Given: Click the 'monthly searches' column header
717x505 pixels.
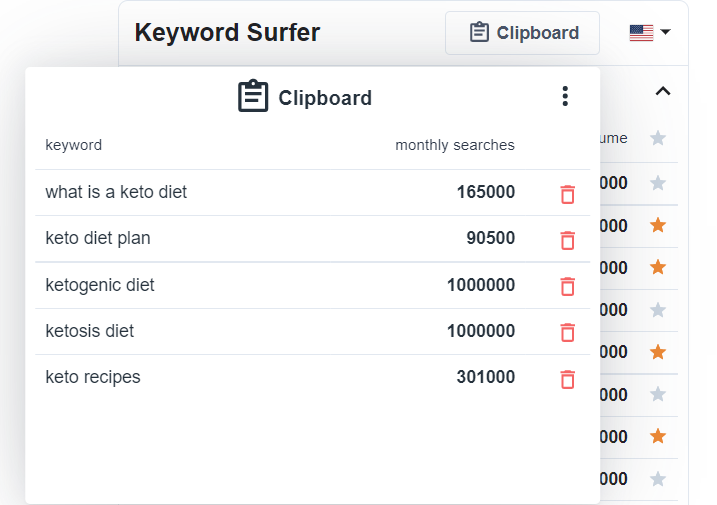Looking at the screenshot, I should 455,145.
